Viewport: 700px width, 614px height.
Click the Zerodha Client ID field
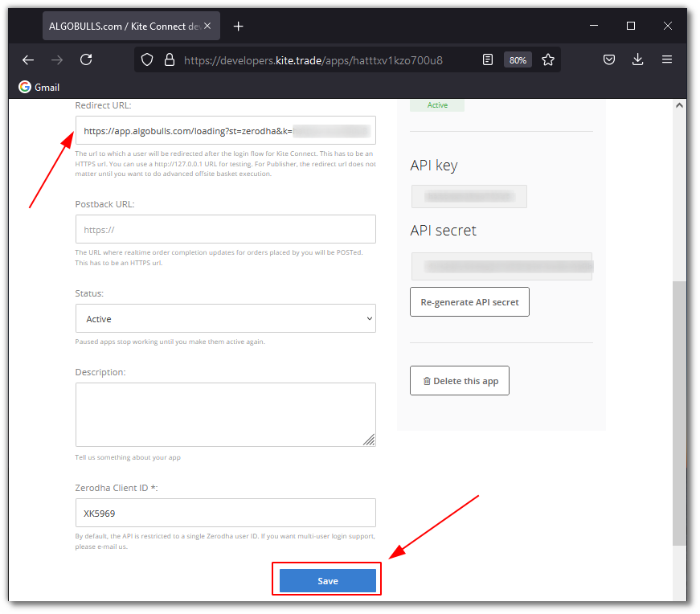point(226,513)
